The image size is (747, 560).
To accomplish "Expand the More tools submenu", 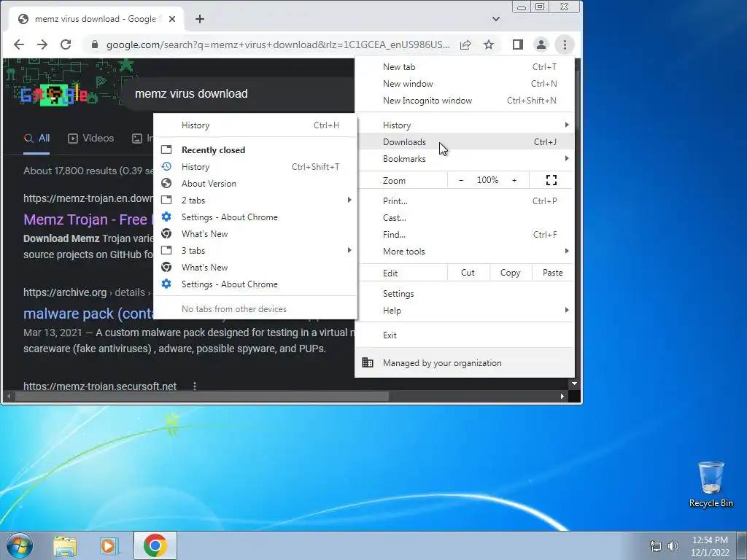I will coord(465,252).
